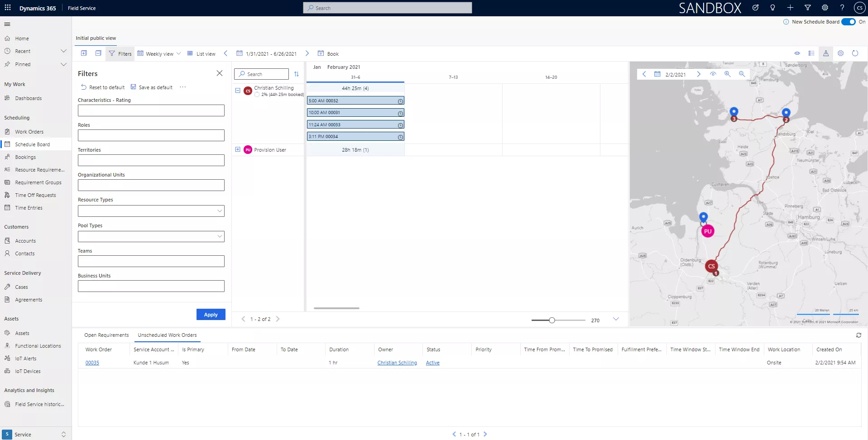Refresh the unscheduled work orders grid
Image resolution: width=868 pixels, height=440 pixels.
coord(858,335)
